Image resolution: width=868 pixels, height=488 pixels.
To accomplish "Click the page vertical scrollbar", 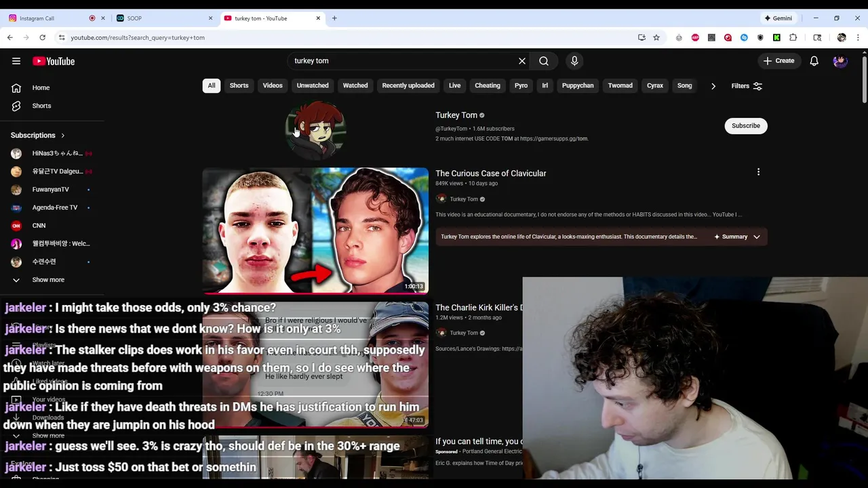I will pos(864,80).
